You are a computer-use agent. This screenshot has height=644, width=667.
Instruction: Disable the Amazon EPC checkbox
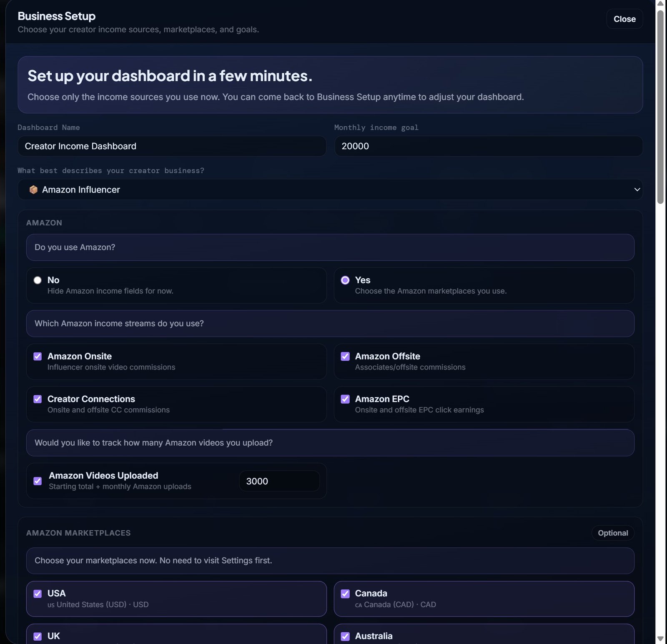click(345, 399)
